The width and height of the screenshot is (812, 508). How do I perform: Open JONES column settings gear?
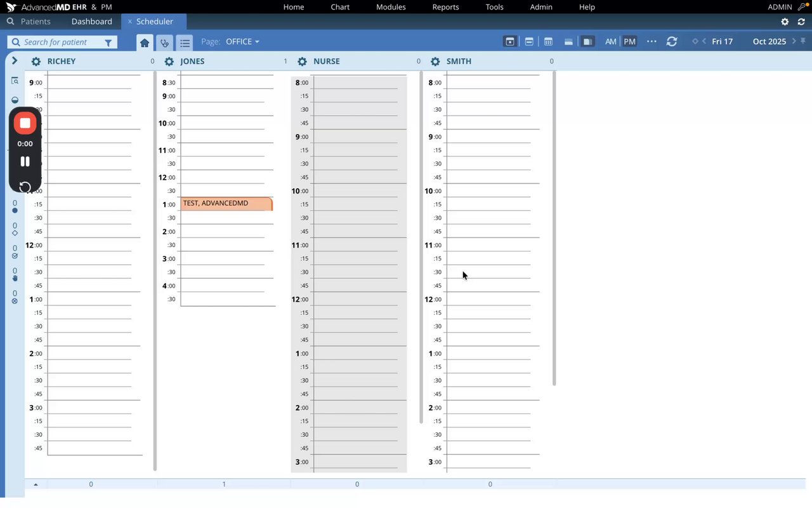[169, 62]
